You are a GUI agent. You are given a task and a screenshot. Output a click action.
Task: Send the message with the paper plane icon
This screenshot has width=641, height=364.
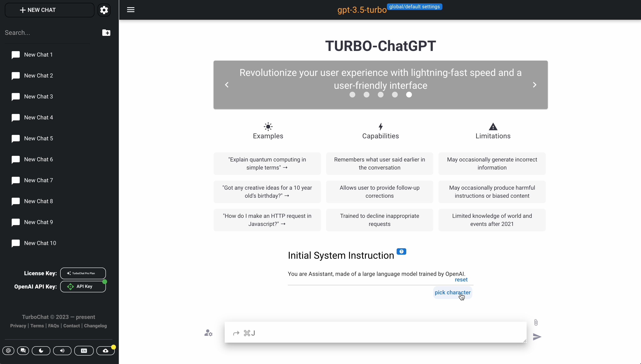537,337
